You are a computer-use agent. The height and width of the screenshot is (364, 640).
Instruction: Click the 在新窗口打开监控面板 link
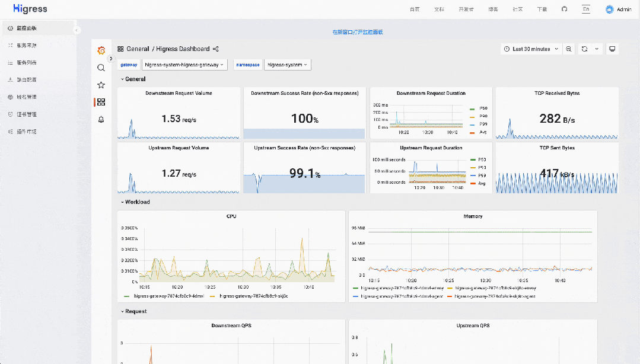point(358,32)
